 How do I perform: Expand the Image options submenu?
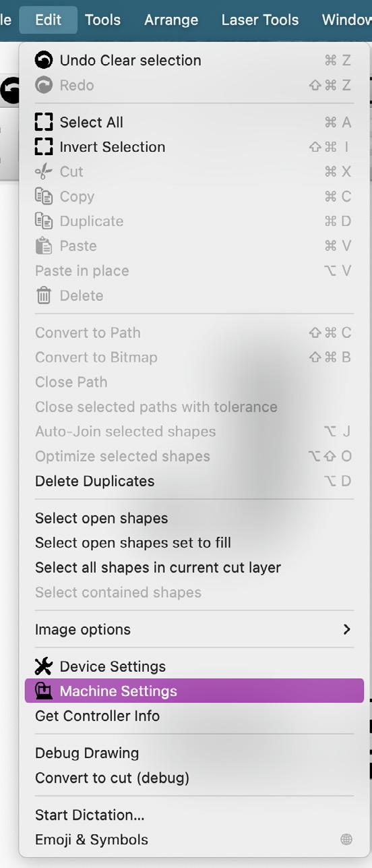pyautogui.click(x=194, y=629)
